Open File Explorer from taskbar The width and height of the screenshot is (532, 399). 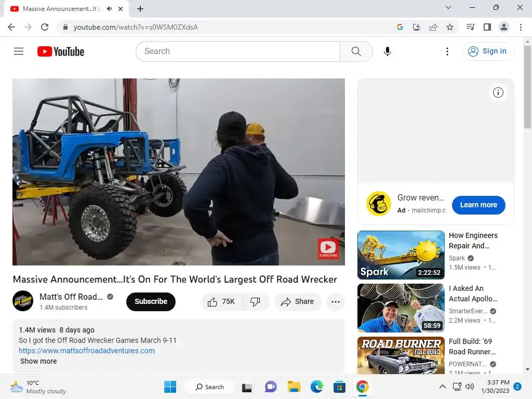click(x=294, y=387)
